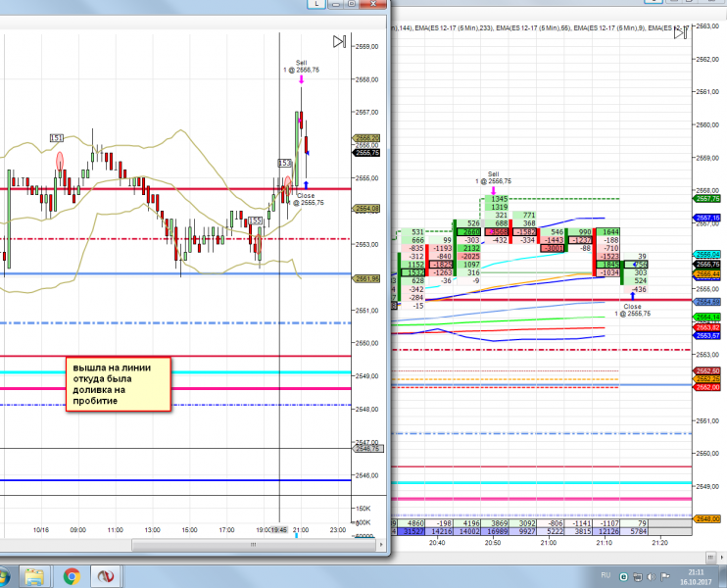This screenshot has height=588, width=727.
Task: Open NinjaTrader from the Windows taskbar
Action: [105, 575]
